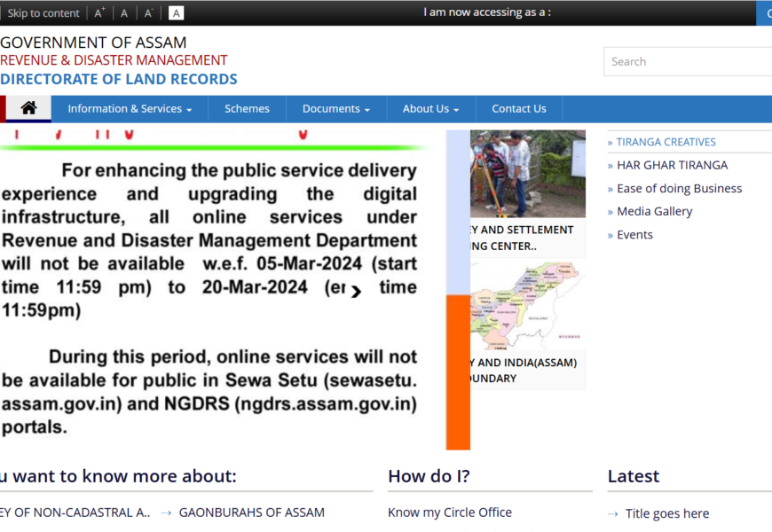Click the 'want to know more about:' heading

(x=118, y=476)
